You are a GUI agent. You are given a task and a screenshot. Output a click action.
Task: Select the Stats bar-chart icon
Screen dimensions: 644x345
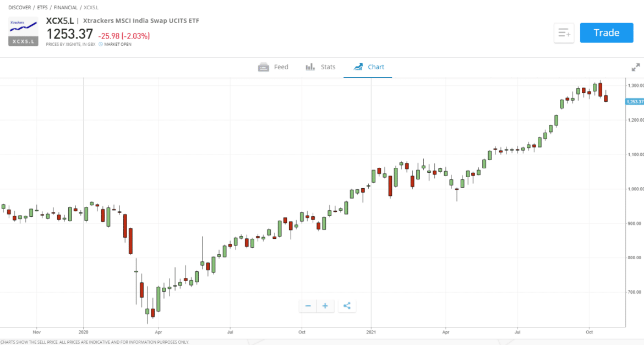[309, 67]
